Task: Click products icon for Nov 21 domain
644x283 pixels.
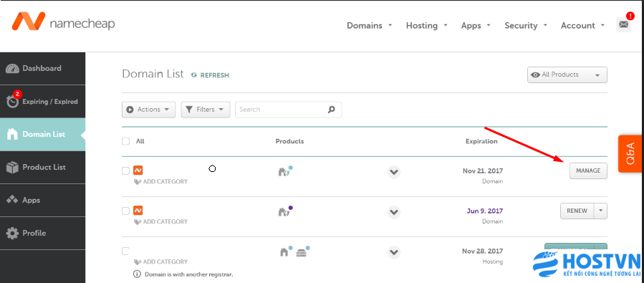Action: tap(285, 171)
